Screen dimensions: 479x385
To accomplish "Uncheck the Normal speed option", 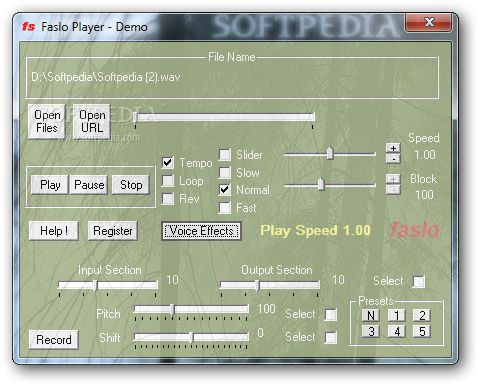I will point(225,190).
